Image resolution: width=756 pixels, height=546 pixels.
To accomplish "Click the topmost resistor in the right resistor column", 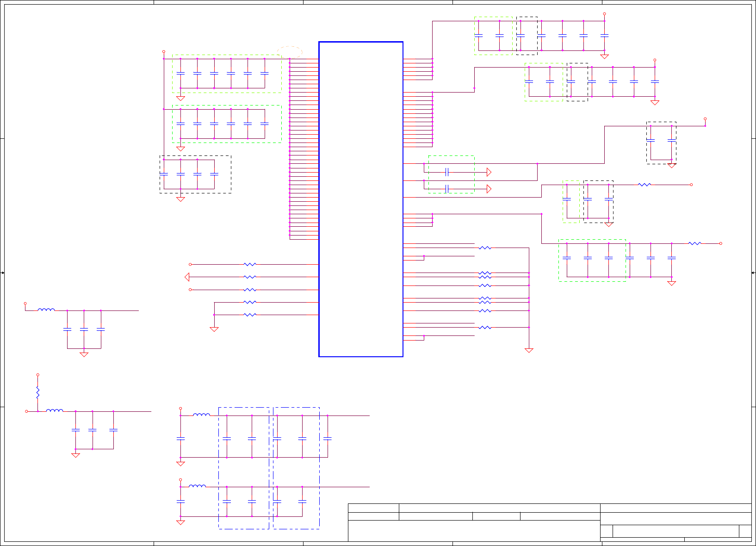I will pyautogui.click(x=485, y=248).
